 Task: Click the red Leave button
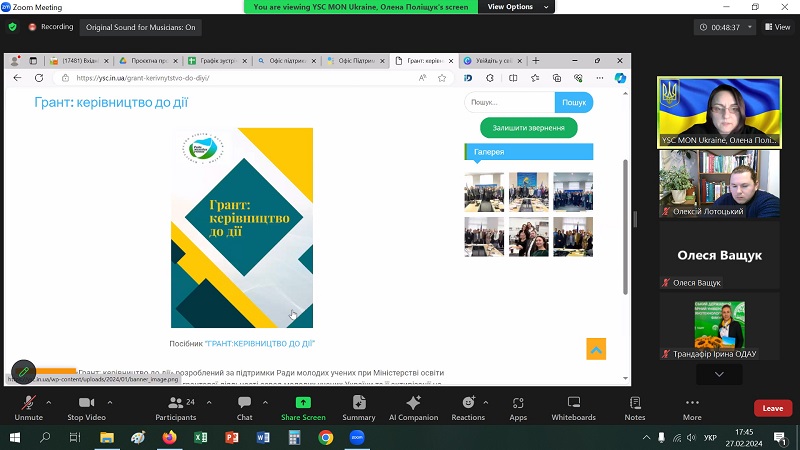[x=772, y=408]
